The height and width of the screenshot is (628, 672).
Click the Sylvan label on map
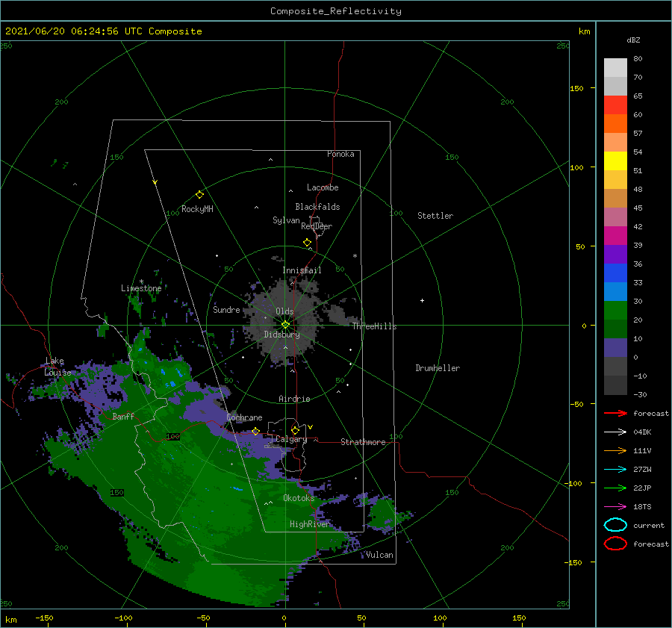coord(286,220)
